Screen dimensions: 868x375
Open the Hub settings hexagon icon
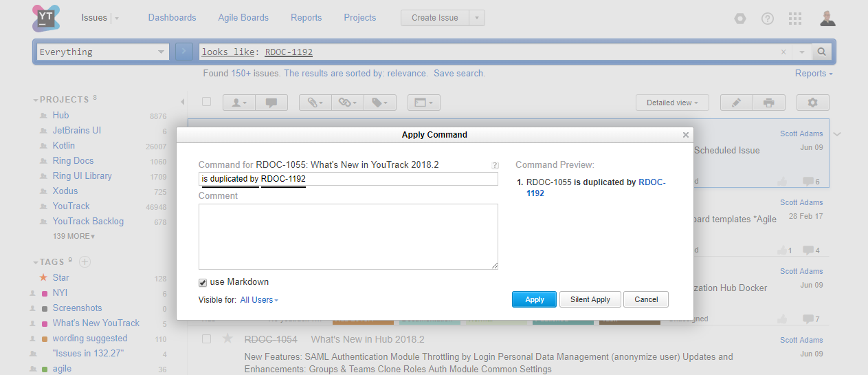click(740, 19)
